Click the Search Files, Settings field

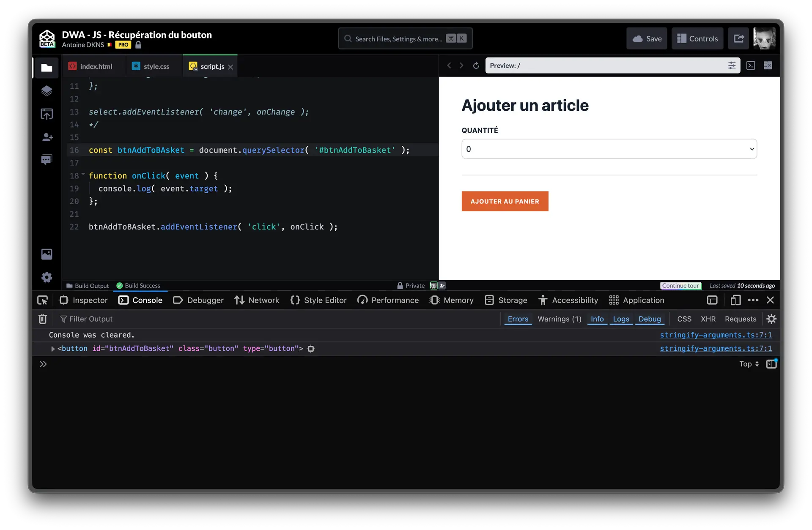tap(398, 39)
